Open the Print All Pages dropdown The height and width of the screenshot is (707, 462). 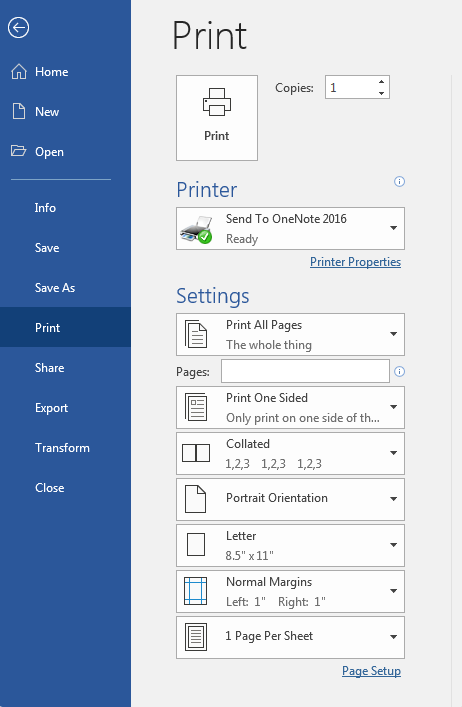click(x=290, y=335)
